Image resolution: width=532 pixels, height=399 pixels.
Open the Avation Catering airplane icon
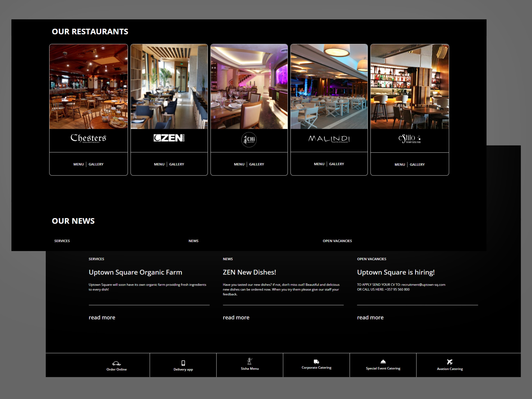[x=449, y=362]
